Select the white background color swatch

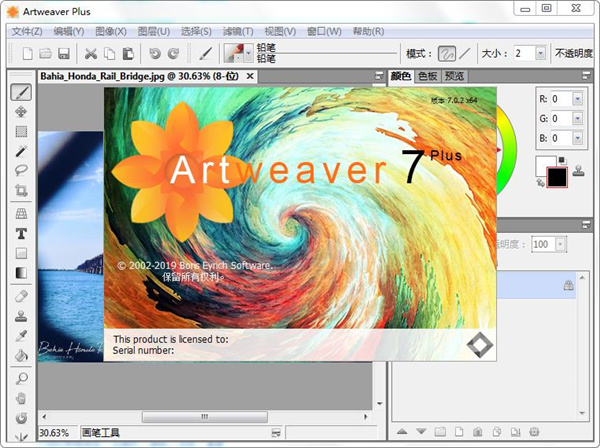tap(543, 165)
